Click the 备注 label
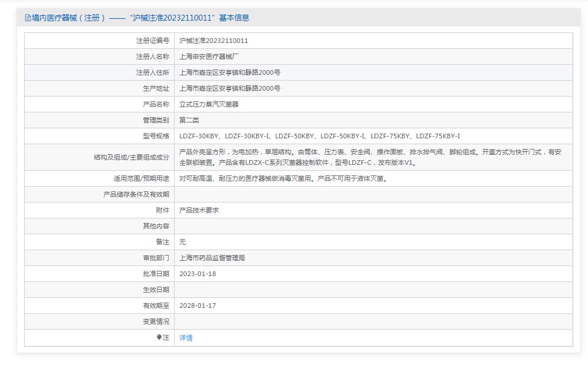Image resolution: width=588 pixels, height=365 pixels. pyautogui.click(x=163, y=242)
